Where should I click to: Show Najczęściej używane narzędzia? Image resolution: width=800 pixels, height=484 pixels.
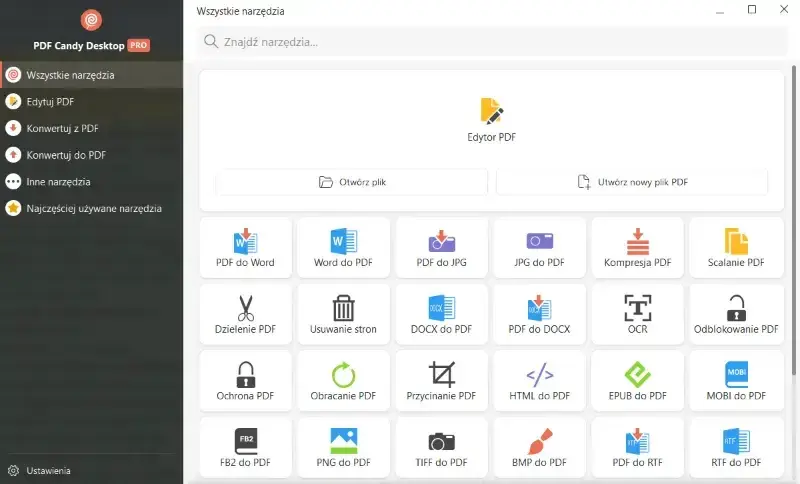[91, 208]
